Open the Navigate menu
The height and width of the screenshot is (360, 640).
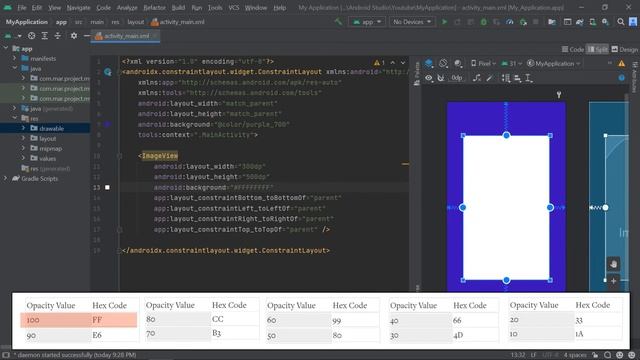(x=78, y=7)
